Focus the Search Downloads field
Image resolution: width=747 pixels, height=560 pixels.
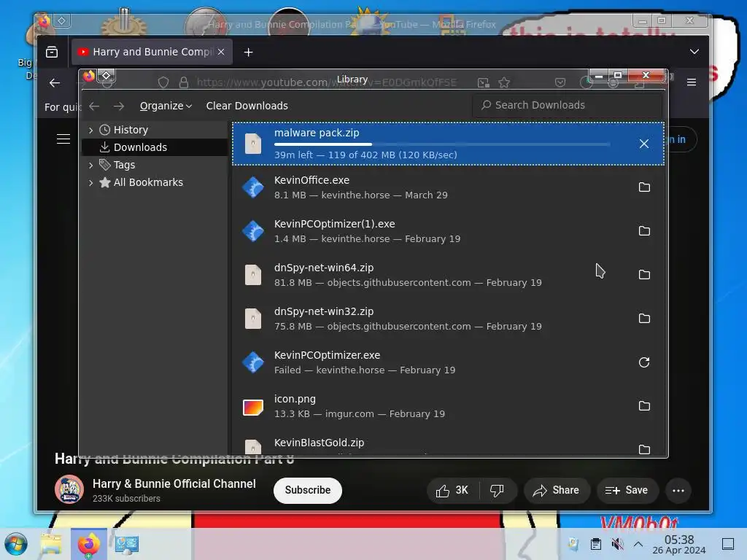(x=567, y=105)
